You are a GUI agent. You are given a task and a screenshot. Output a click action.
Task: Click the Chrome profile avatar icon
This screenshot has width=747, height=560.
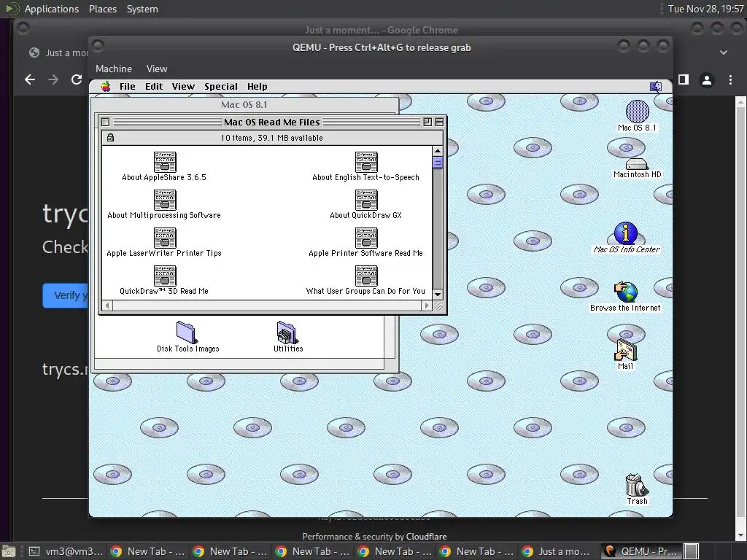(x=706, y=80)
